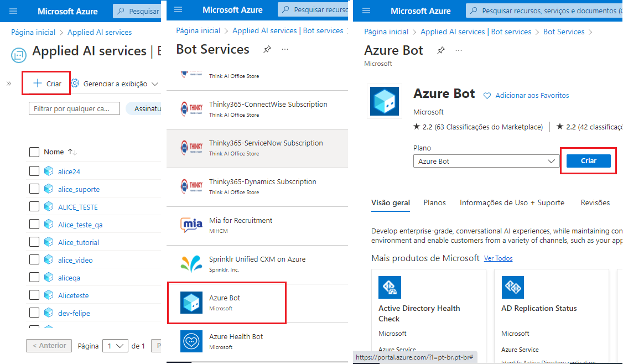
Task: Click the Anterior pagination button
Action: [x=49, y=346]
